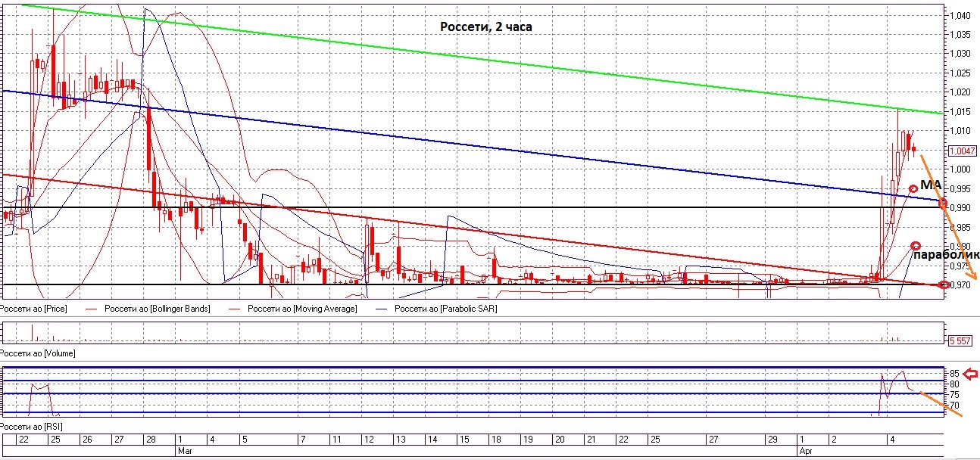This screenshot has width=980, height=460.
Task: Click date label 14 on time axis
Action: pos(432,440)
